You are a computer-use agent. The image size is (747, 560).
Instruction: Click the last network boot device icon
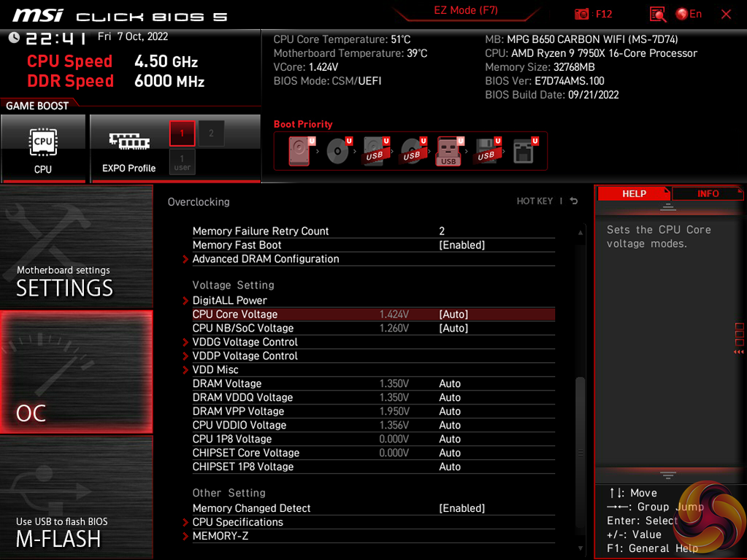coord(524,151)
